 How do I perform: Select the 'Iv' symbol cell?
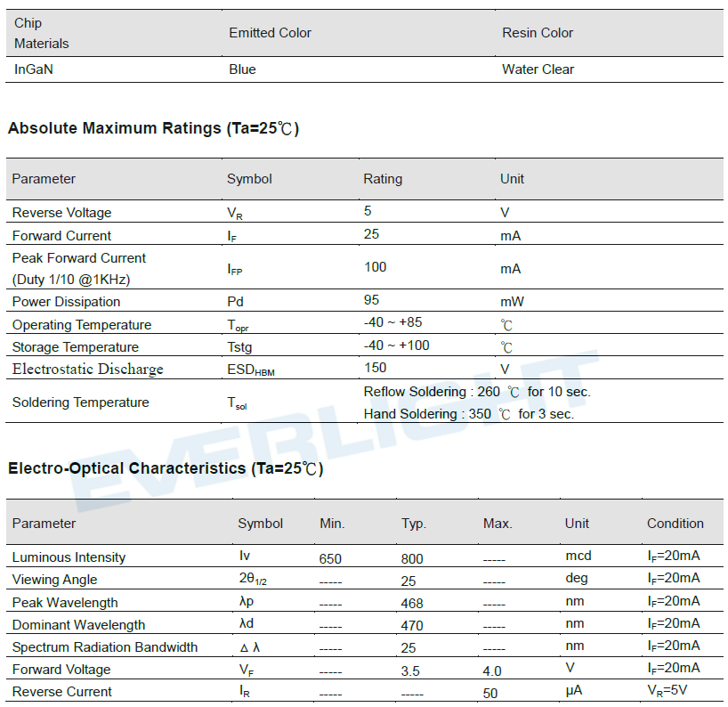(x=244, y=556)
